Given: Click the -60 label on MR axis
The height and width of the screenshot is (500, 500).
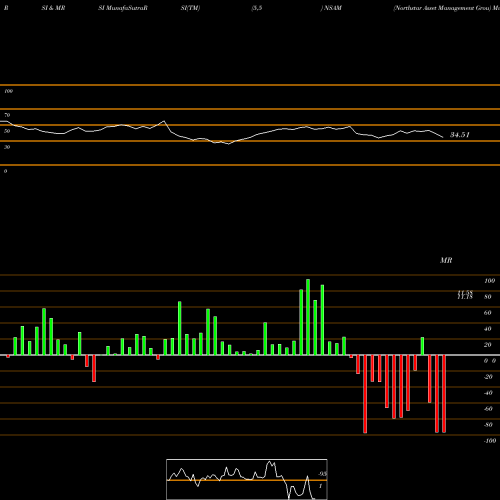Looking at the screenshot, I should (488, 409).
